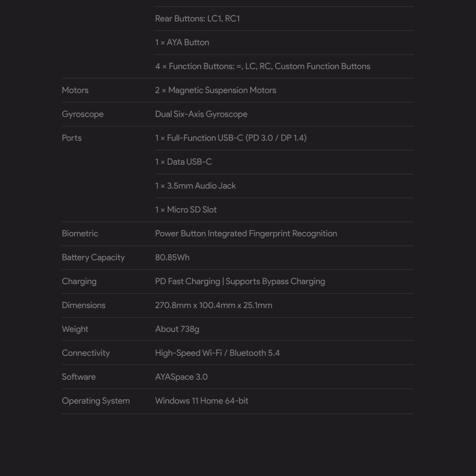Select the Gyroscope row label
The height and width of the screenshot is (476, 476).
click(x=82, y=114)
